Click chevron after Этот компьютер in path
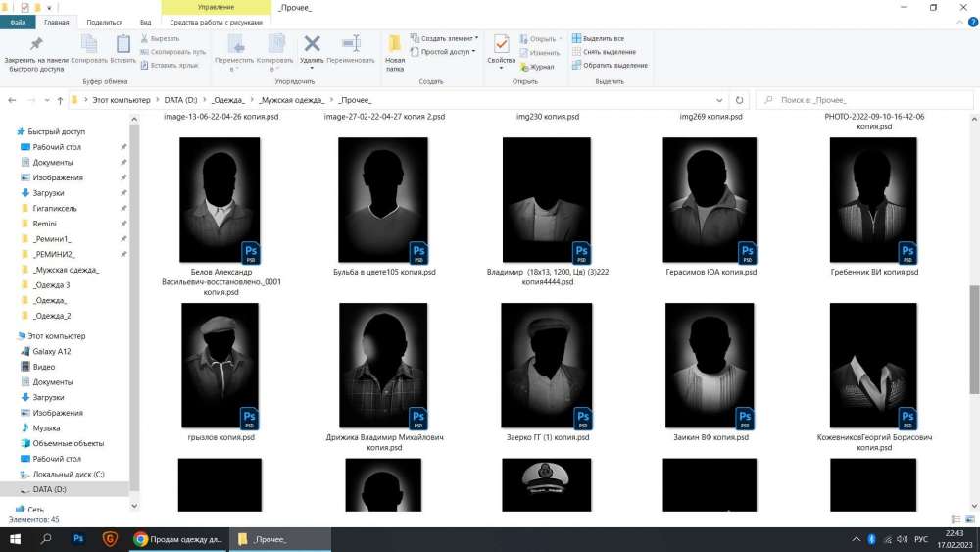Image resolution: width=980 pixels, height=552 pixels. click(157, 100)
